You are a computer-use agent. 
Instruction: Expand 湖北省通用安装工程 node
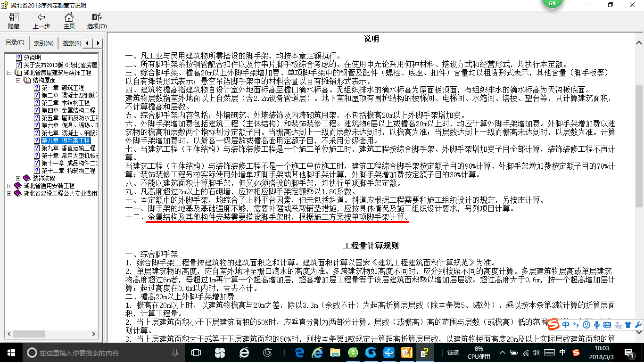click(9, 185)
